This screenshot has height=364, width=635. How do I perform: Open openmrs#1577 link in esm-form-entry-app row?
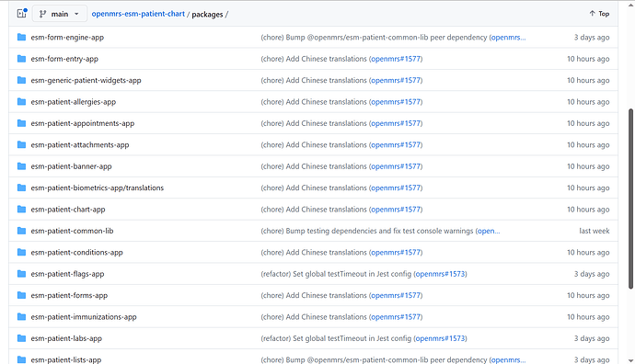pos(396,59)
